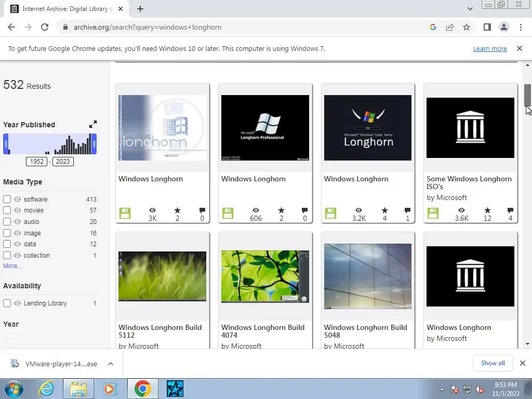Viewport: 532px width, 399px height.
Task: Close the Internet Archive tab
Action: tap(121, 9)
